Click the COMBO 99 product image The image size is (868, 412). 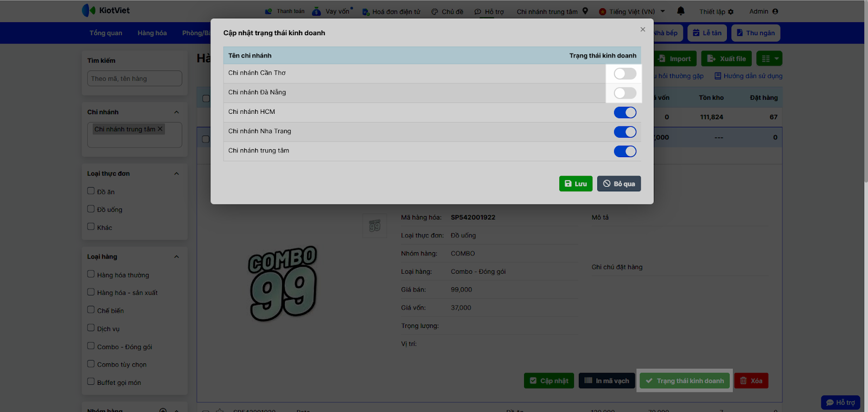pyautogui.click(x=283, y=283)
